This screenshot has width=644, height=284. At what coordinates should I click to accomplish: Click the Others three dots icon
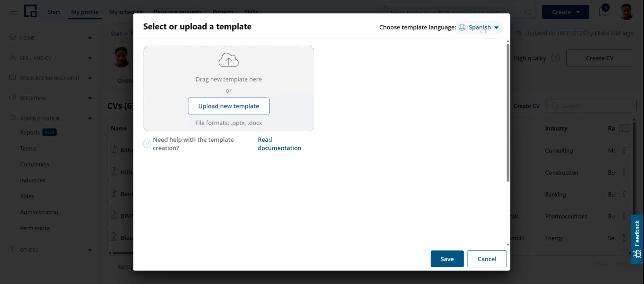coord(13,249)
